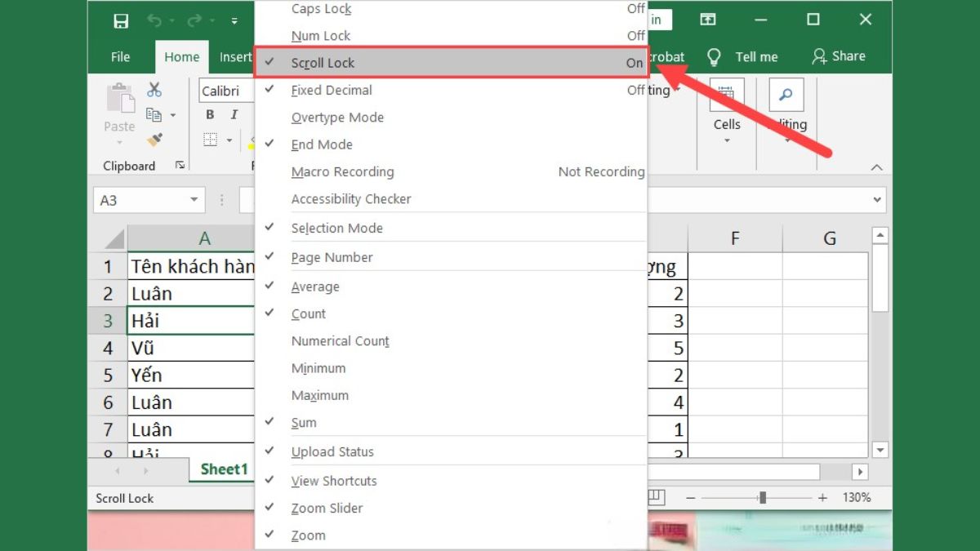Switch to the Insert tab
Viewport: 980px width, 551px height.
point(235,57)
